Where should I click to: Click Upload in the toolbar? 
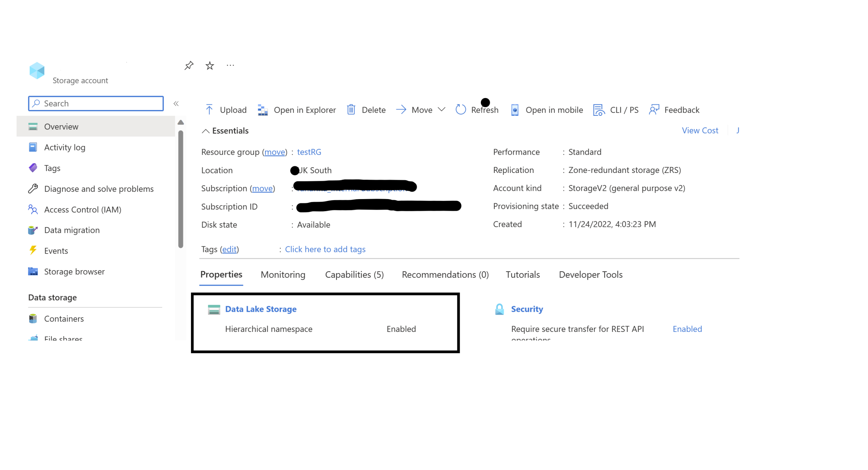(x=226, y=110)
